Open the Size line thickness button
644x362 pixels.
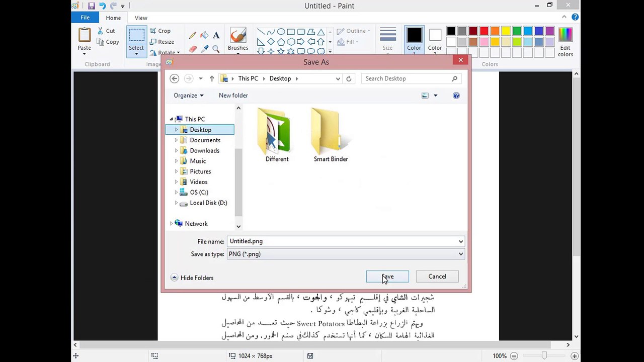click(387, 40)
